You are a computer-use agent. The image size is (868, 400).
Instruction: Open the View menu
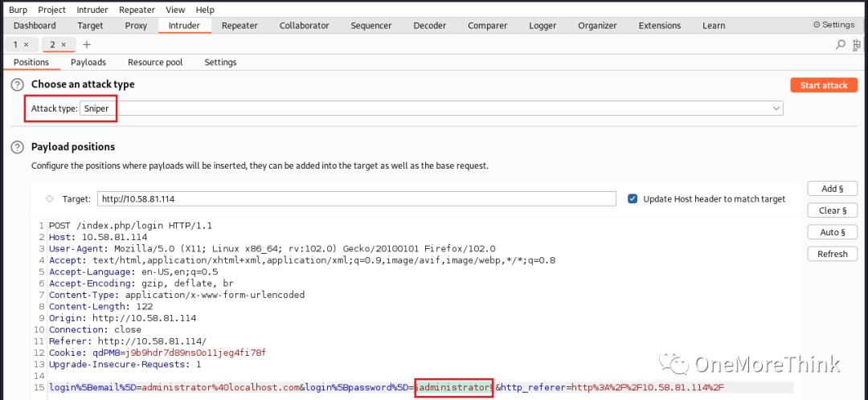(175, 10)
